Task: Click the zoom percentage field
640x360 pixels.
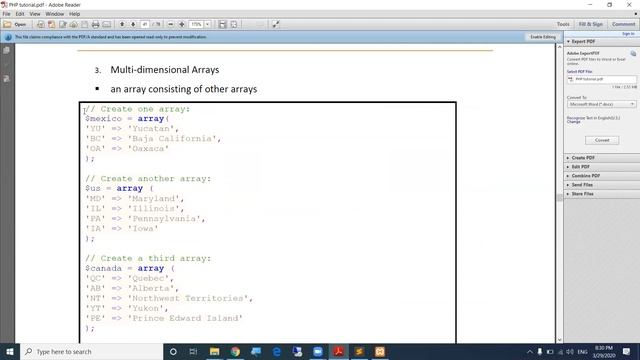Action: pyautogui.click(x=196, y=24)
